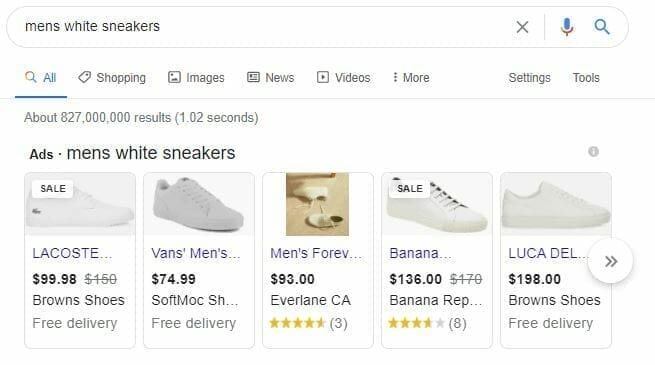
Task: Switch to the Images tab
Action: 196,78
